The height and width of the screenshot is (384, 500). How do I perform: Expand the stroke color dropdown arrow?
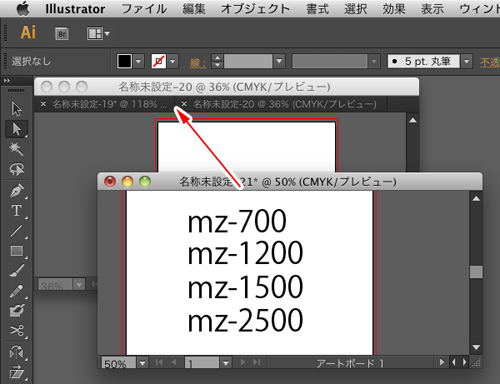[x=173, y=61]
